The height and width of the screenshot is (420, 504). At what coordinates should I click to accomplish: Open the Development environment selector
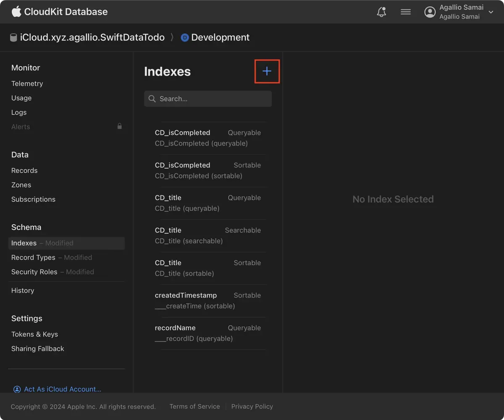click(220, 37)
